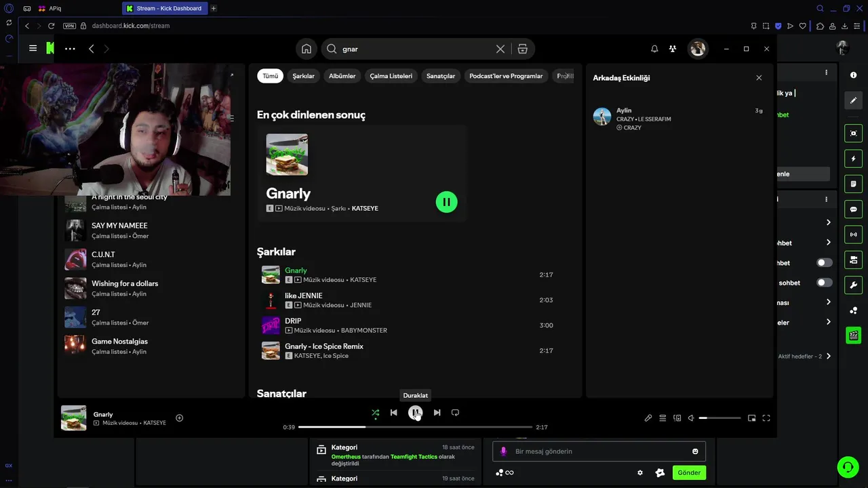The width and height of the screenshot is (868, 488).
Task: Clear the 'gnar' search text
Action: 500,49
